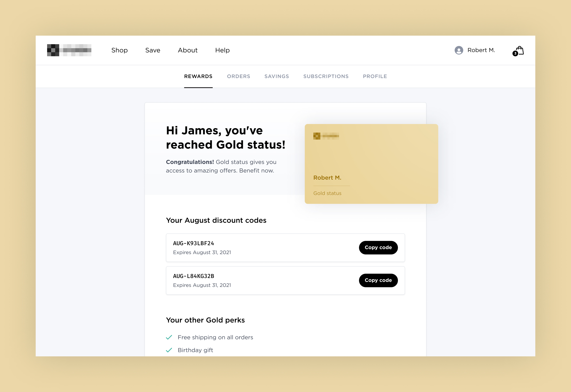This screenshot has width=571, height=392.
Task: Click the user profile icon
Action: point(458,50)
